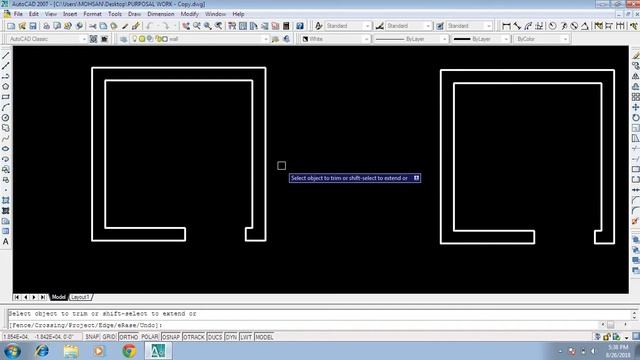Viewport: 640px width, 360px height.
Task: Open Google Chrome from taskbar
Action: [129, 351]
